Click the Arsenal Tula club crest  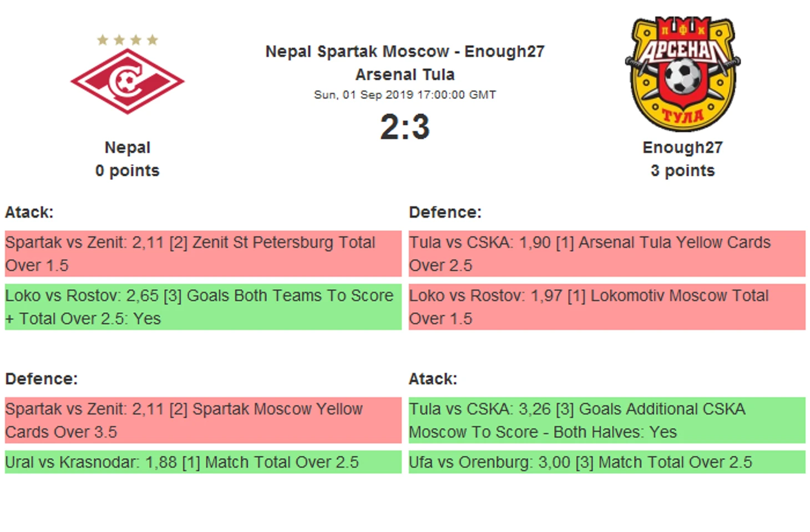(x=682, y=73)
